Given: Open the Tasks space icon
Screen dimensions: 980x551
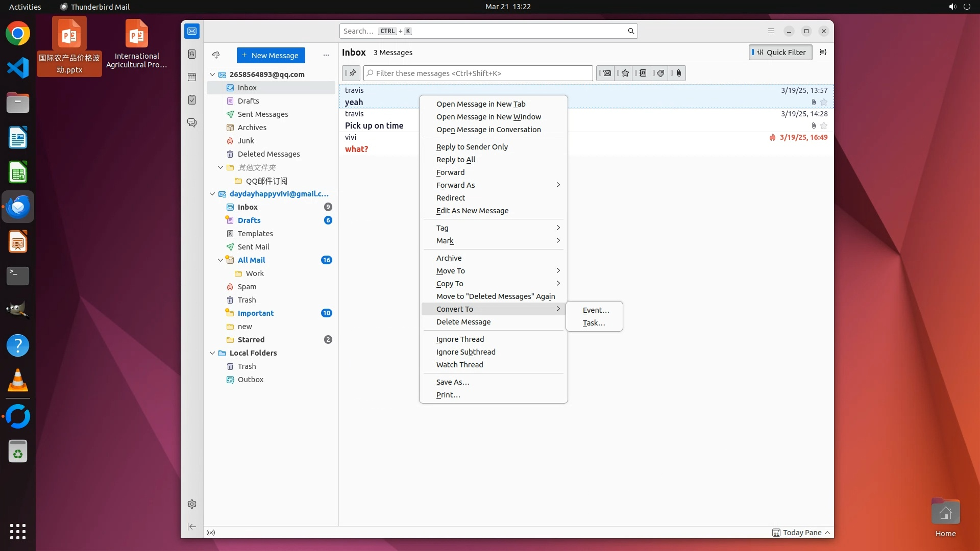Looking at the screenshot, I should (x=192, y=100).
